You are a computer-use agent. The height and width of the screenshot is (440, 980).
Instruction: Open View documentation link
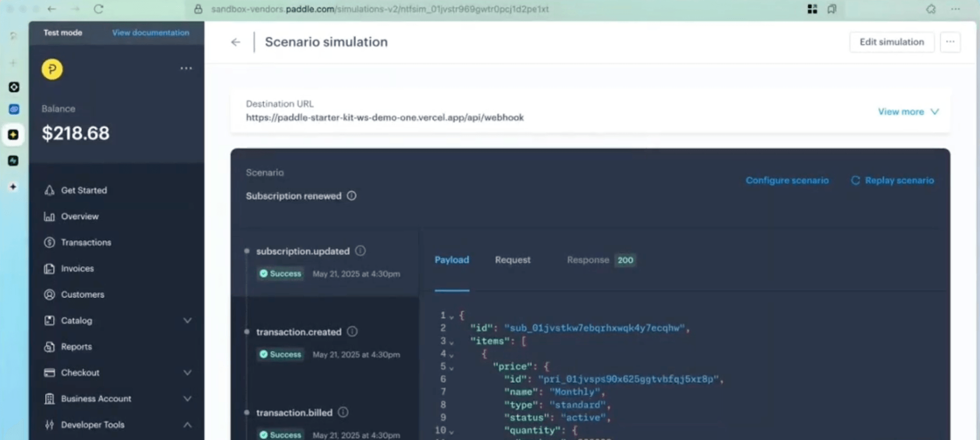point(151,32)
